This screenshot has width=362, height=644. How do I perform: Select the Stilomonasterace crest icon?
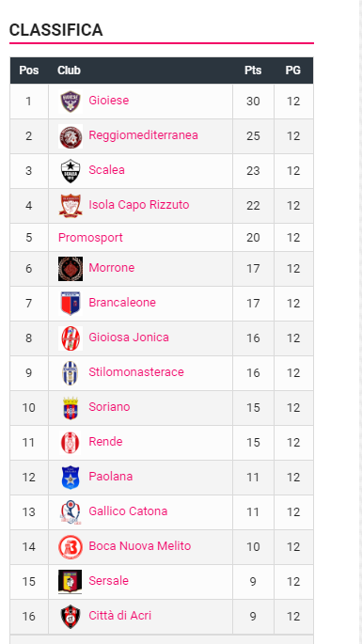(x=71, y=373)
